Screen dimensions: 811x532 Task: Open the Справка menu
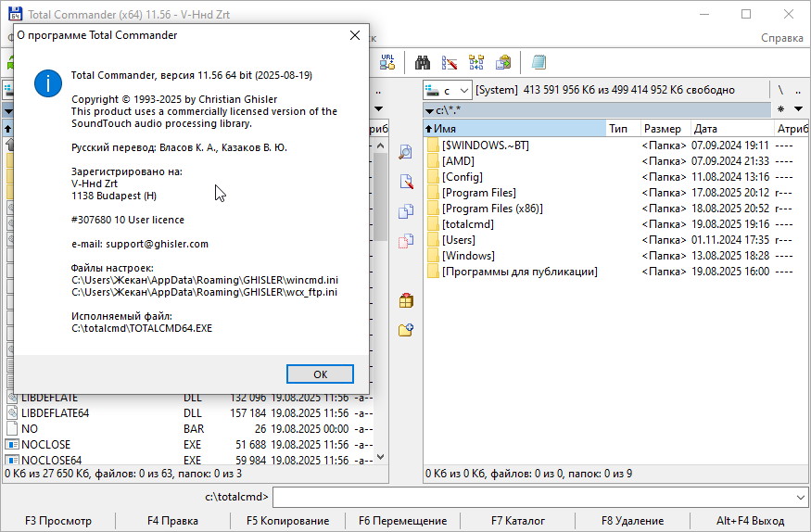[x=781, y=38]
